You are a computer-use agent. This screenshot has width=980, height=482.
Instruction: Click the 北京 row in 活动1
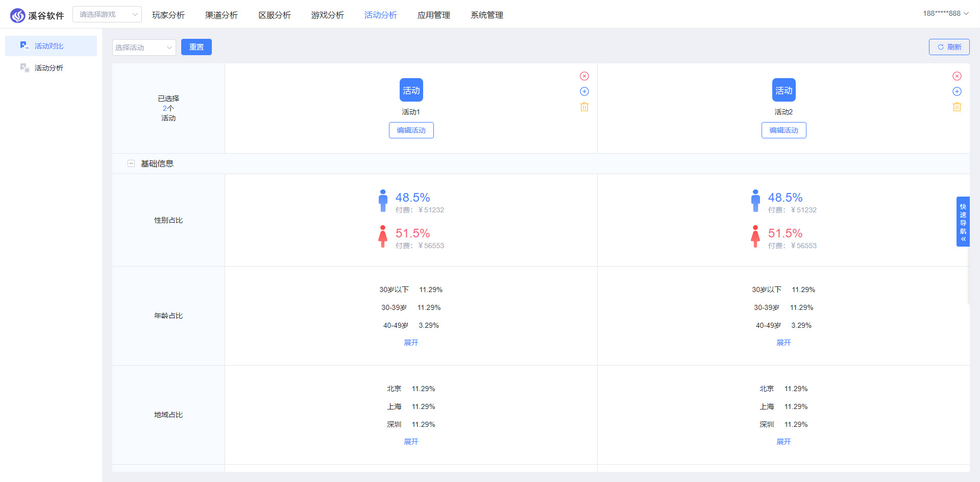(411, 389)
